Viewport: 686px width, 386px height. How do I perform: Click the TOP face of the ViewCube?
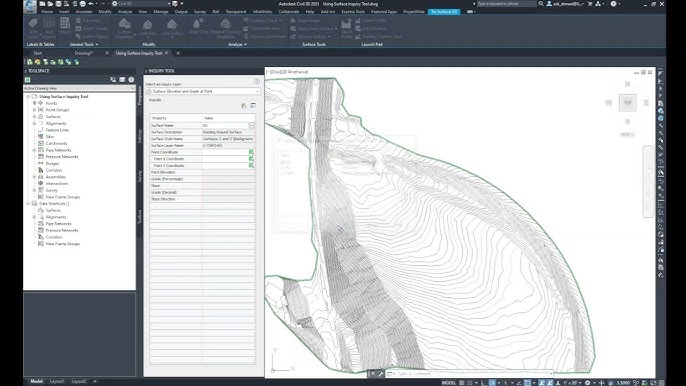[628, 103]
